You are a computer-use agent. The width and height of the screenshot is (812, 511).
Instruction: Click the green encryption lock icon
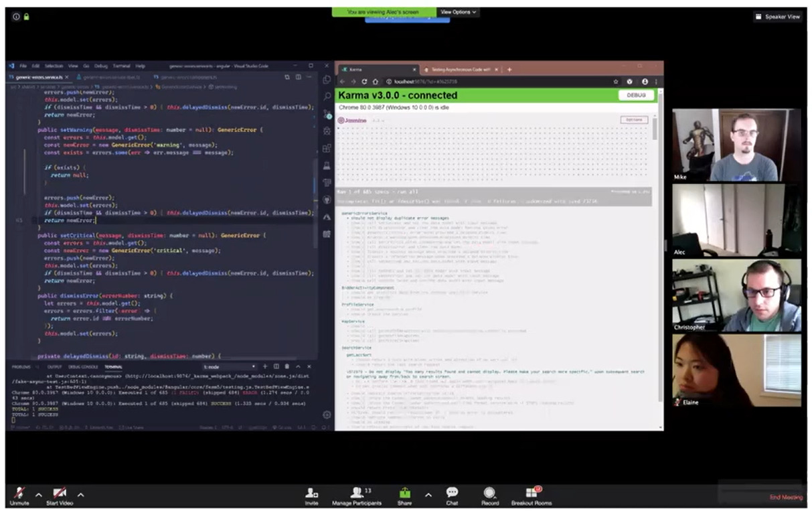pyautogui.click(x=26, y=17)
